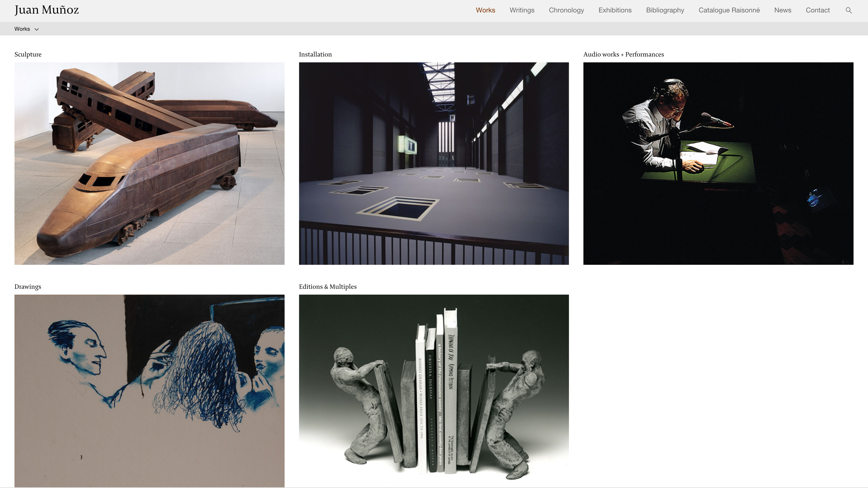Click the bookend figures thumbnail
The height and width of the screenshot is (488, 868).
tap(434, 391)
